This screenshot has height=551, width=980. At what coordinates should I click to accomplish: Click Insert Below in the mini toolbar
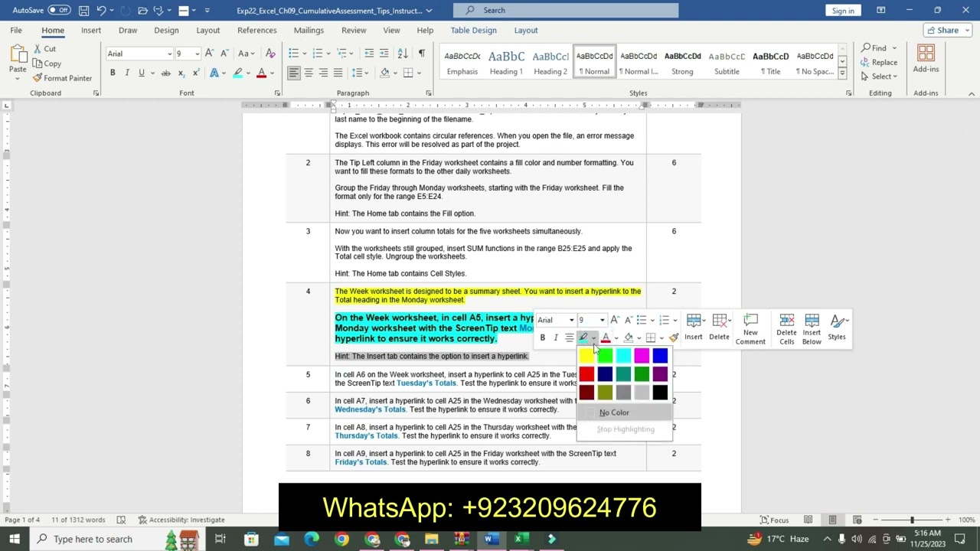click(x=812, y=330)
